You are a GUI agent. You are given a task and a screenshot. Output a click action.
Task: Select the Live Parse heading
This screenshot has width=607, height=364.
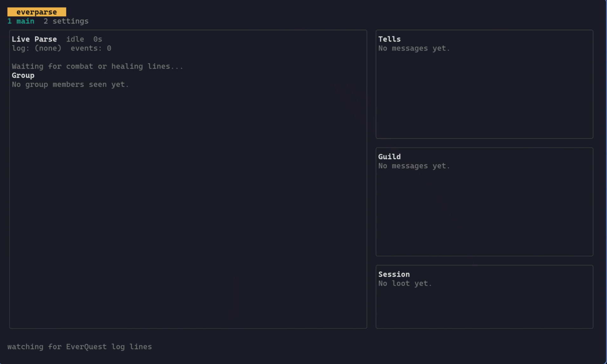tap(34, 39)
